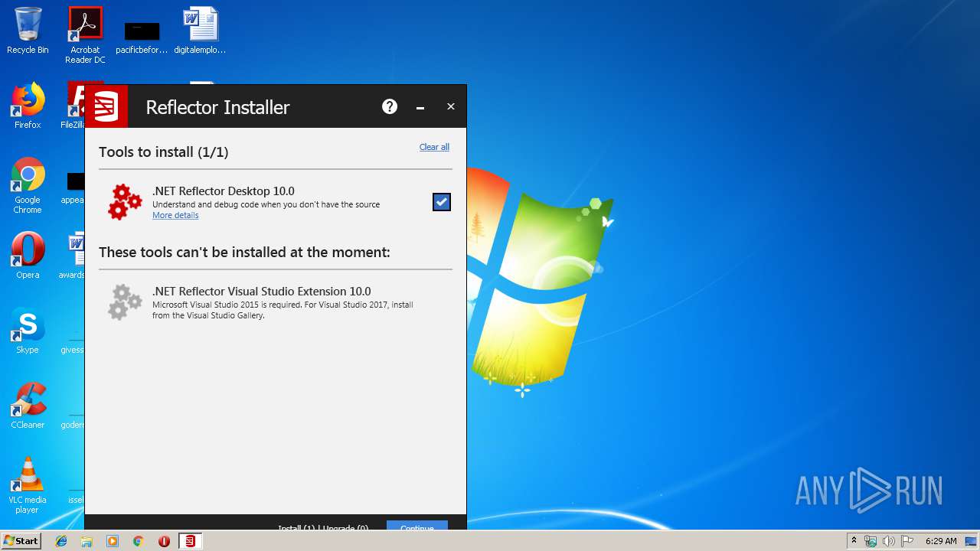
Task: Uncheck the .NET Reflector Desktop 10.0 checkbox
Action: 442,202
